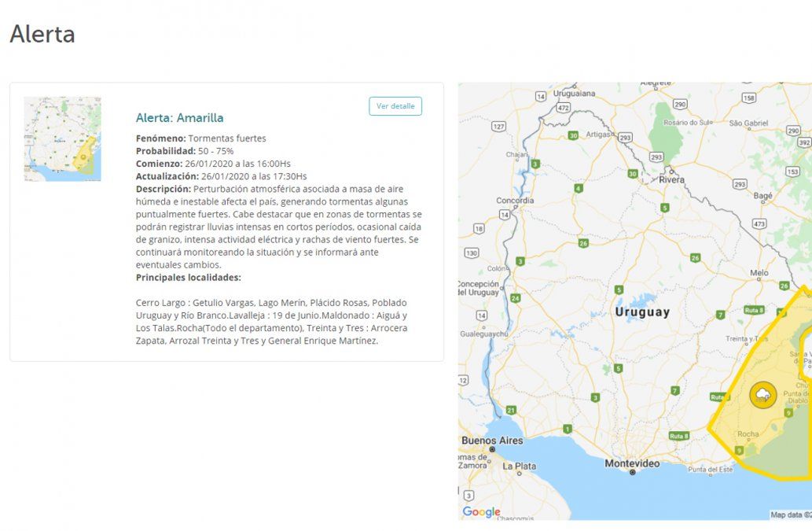
Task: Click the route 30 shield near Artigas
Action: click(x=574, y=135)
